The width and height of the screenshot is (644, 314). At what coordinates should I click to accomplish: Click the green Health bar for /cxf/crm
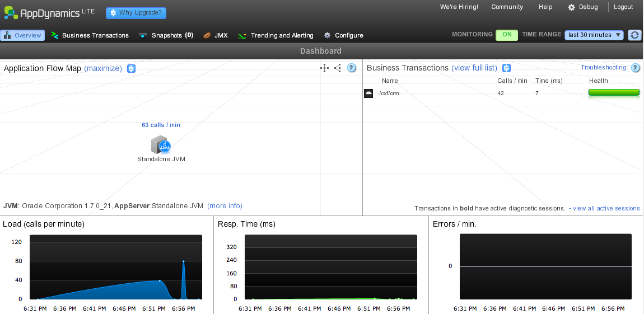point(614,93)
